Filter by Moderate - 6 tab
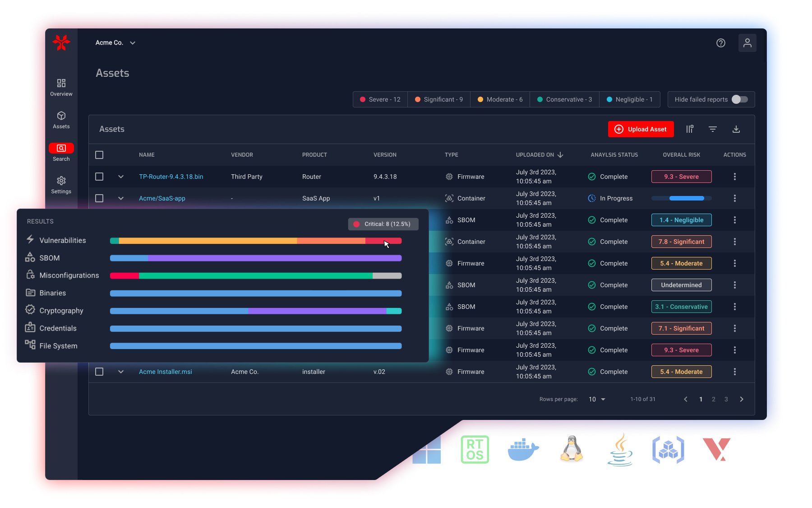 500,99
